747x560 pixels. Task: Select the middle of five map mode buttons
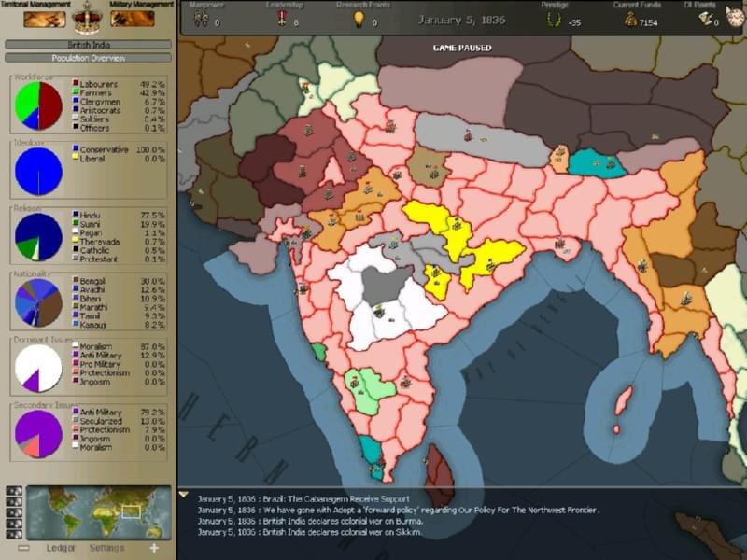(14, 512)
